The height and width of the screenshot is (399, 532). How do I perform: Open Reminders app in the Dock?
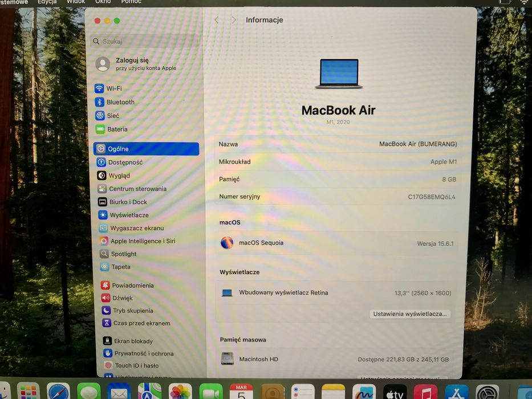[303, 393]
